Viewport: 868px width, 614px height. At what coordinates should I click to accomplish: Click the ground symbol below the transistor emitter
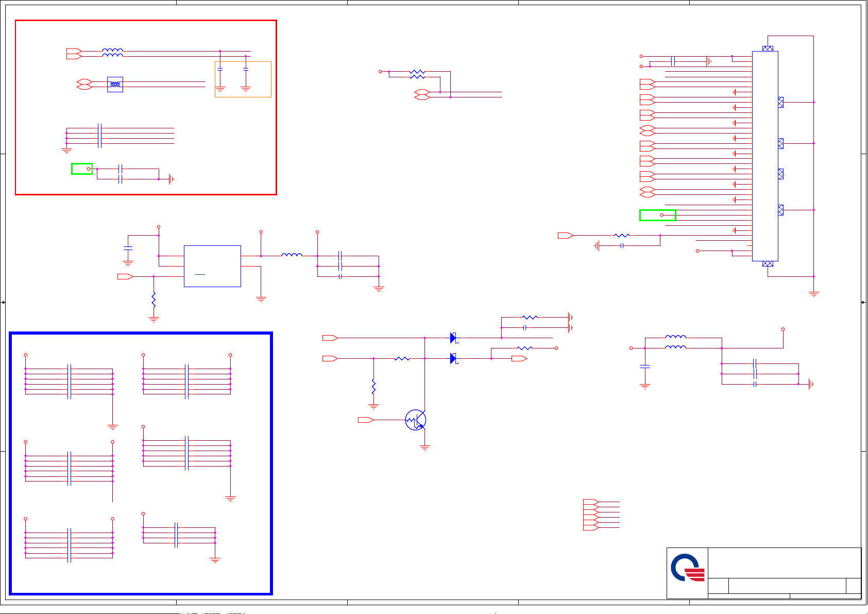click(x=425, y=448)
